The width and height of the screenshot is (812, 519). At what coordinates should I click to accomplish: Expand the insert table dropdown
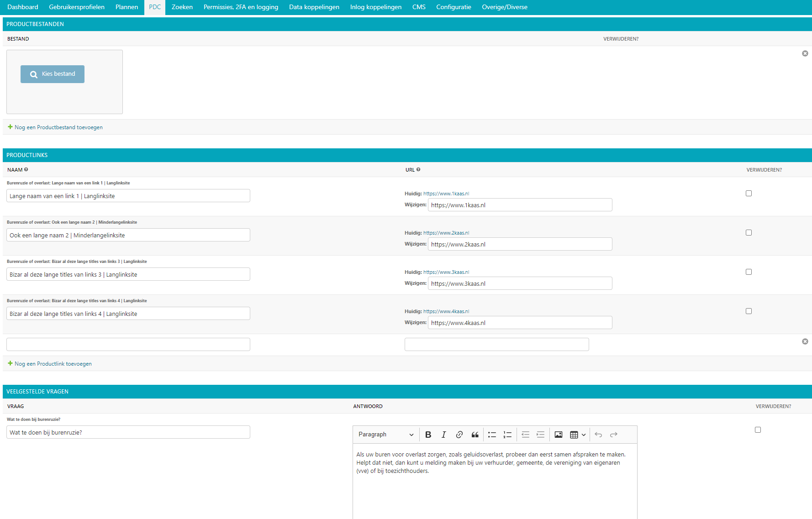coord(578,435)
